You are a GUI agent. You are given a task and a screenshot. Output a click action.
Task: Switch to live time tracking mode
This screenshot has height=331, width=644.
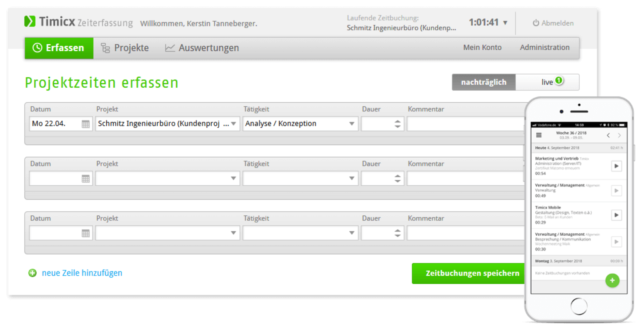click(547, 82)
